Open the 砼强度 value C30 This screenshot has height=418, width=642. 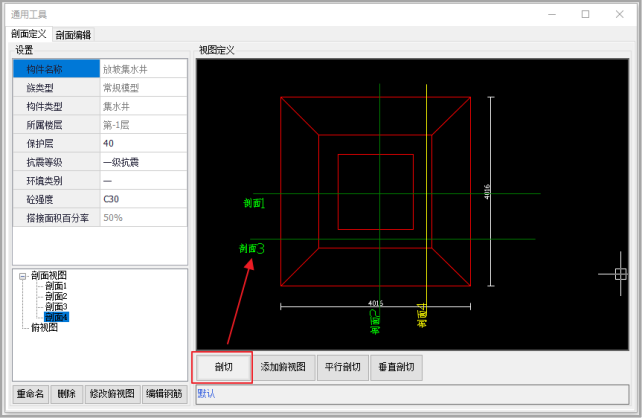[143, 199]
